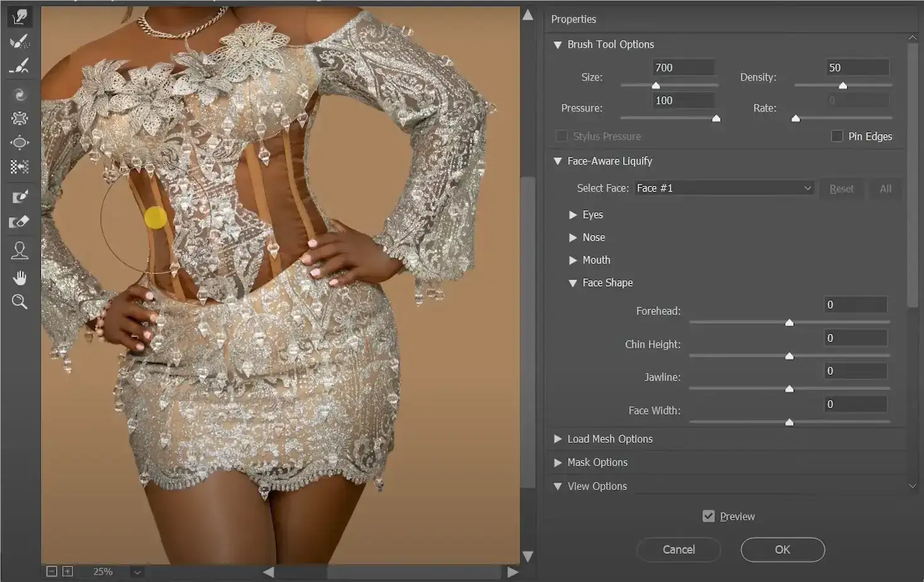Select the Reconstruct tool

[20, 42]
